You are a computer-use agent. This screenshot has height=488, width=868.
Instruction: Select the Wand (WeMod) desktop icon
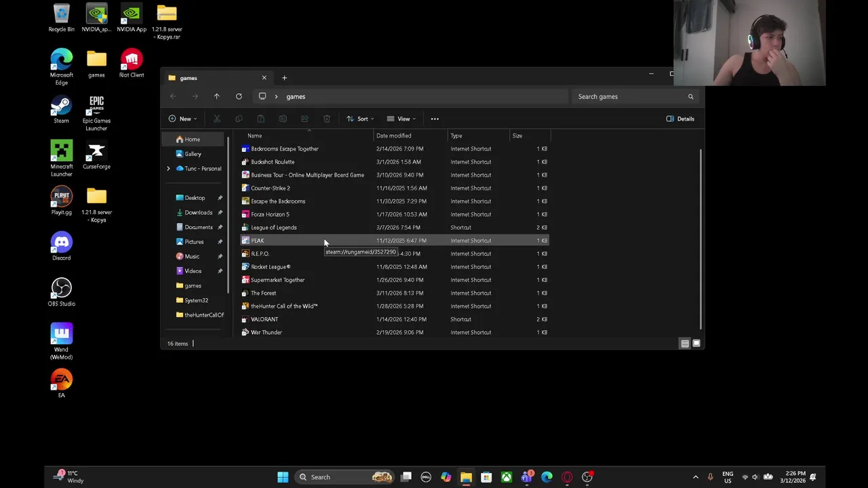pyautogui.click(x=61, y=342)
